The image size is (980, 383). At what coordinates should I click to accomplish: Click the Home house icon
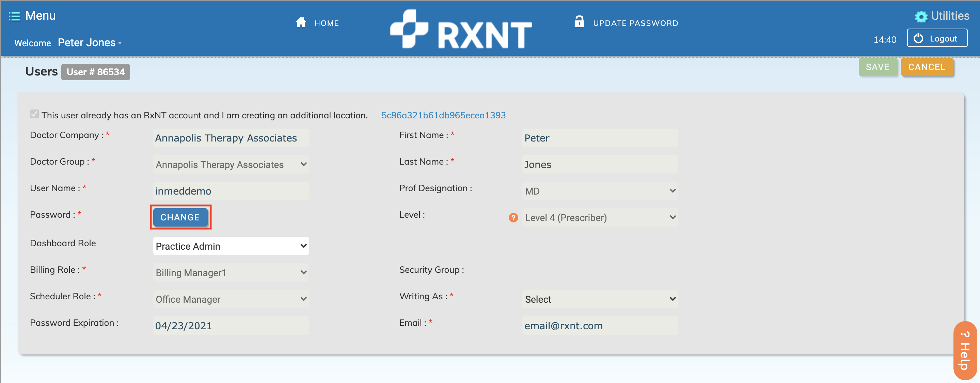tap(301, 22)
